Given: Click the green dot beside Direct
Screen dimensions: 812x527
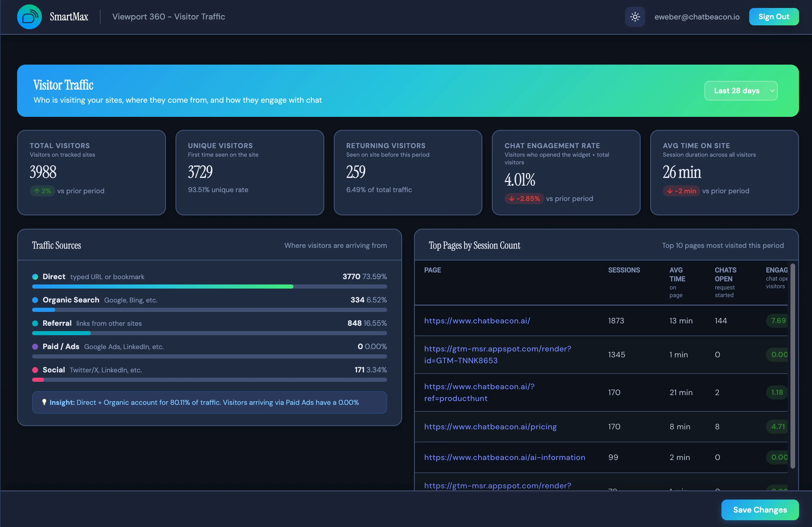Looking at the screenshot, I should pos(35,277).
